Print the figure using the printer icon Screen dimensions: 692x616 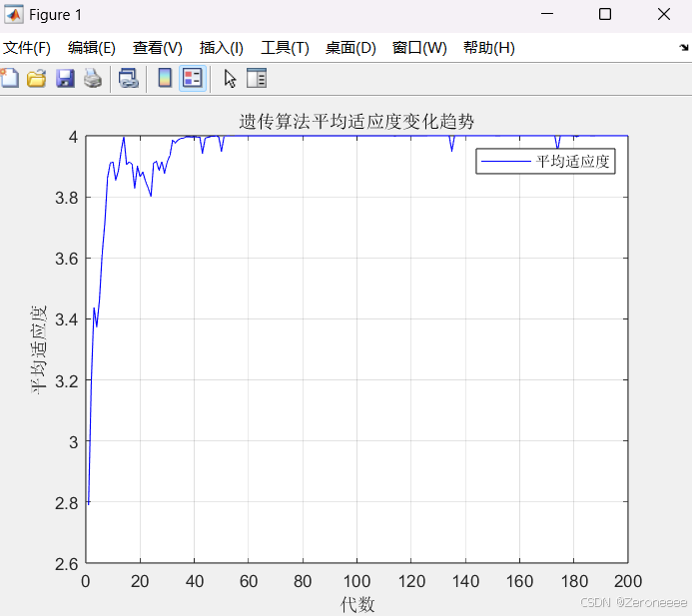pos(93,79)
